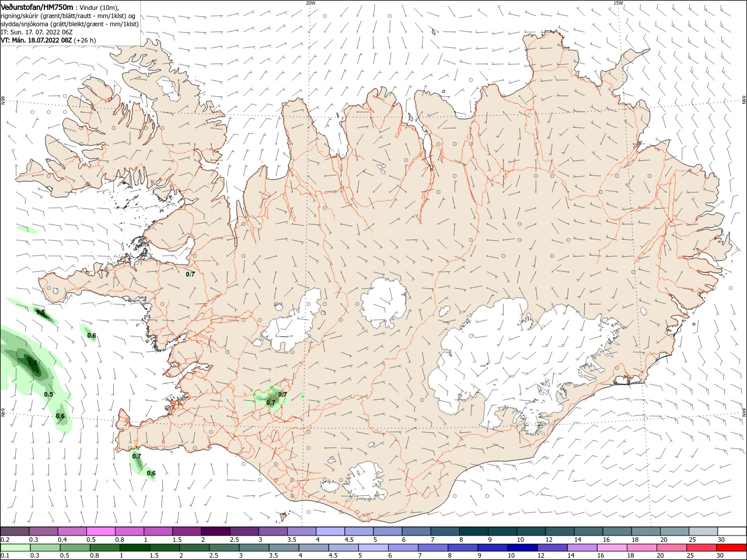Viewport: 747px width, 560px height.
Task: Pick the light pink swatch at 16, lower scale
Action: tap(611, 548)
